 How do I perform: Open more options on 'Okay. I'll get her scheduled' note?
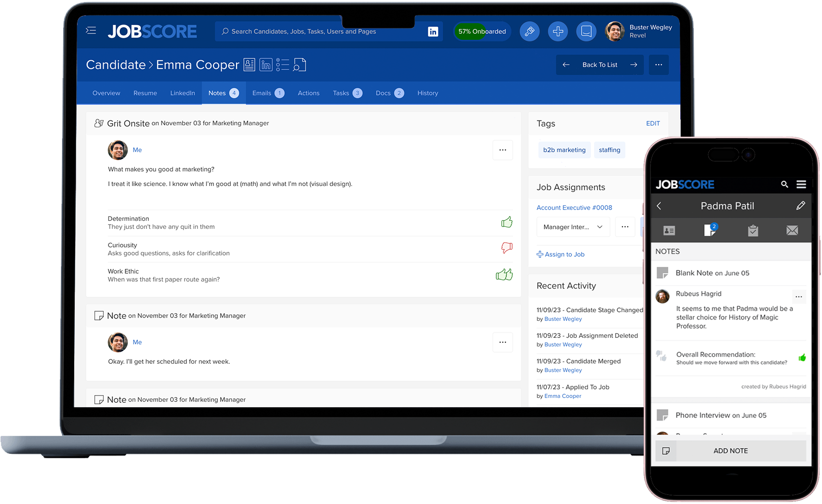coord(503,342)
